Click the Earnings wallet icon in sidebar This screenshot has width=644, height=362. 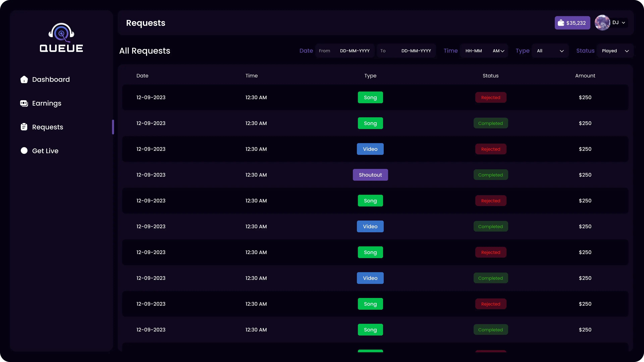[24, 103]
